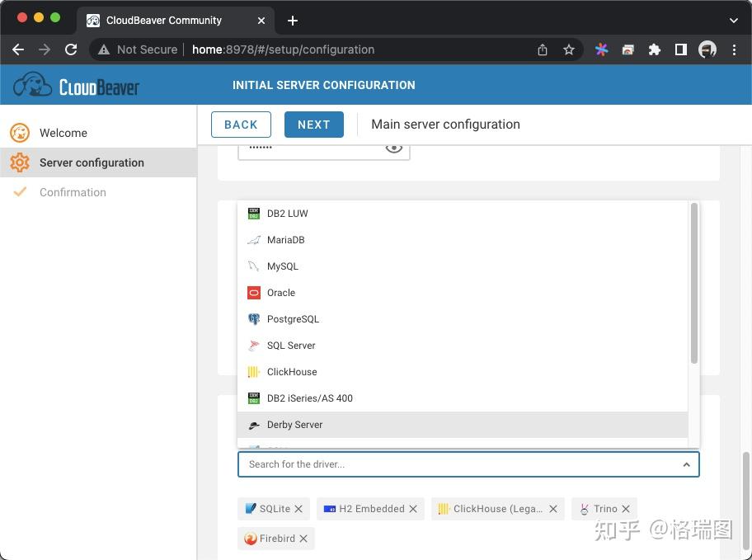Click the Confirmation checkmark icon
The width and height of the screenshot is (752, 560).
pyautogui.click(x=20, y=192)
